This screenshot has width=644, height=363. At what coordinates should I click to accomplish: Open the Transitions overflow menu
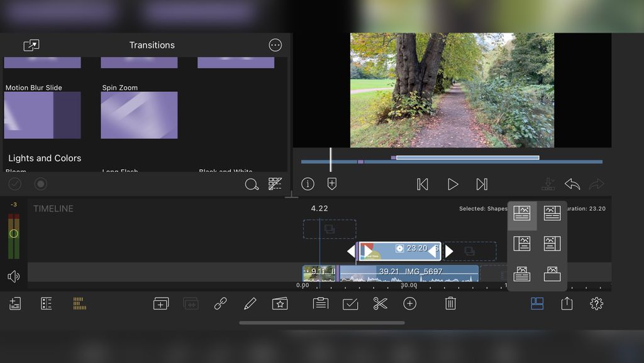[275, 45]
